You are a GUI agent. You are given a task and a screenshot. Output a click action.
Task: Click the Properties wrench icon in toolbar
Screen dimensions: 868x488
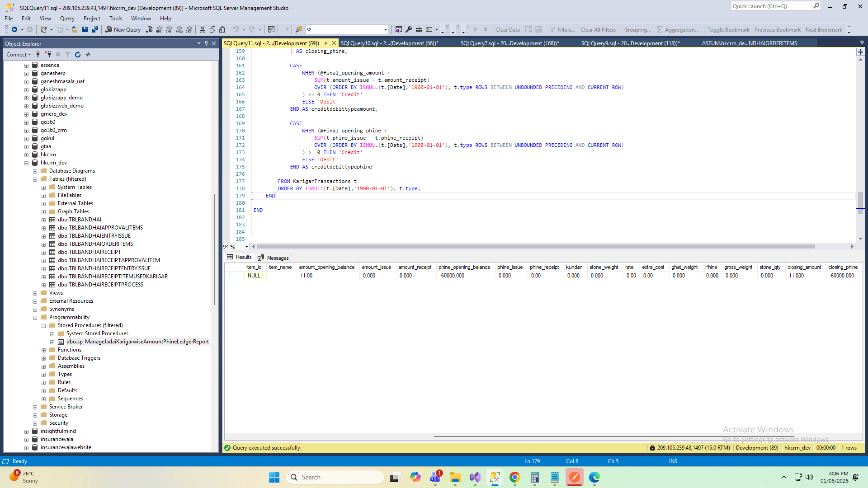[409, 30]
